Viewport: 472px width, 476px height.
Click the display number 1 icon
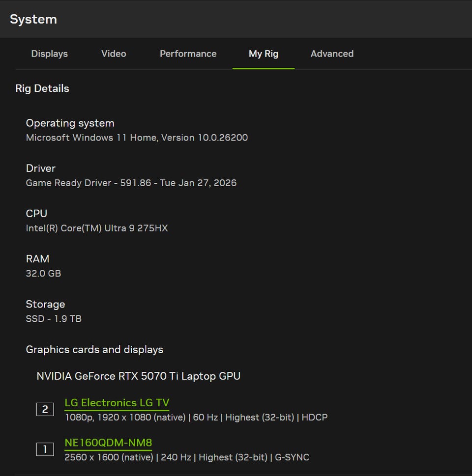pyautogui.click(x=45, y=449)
